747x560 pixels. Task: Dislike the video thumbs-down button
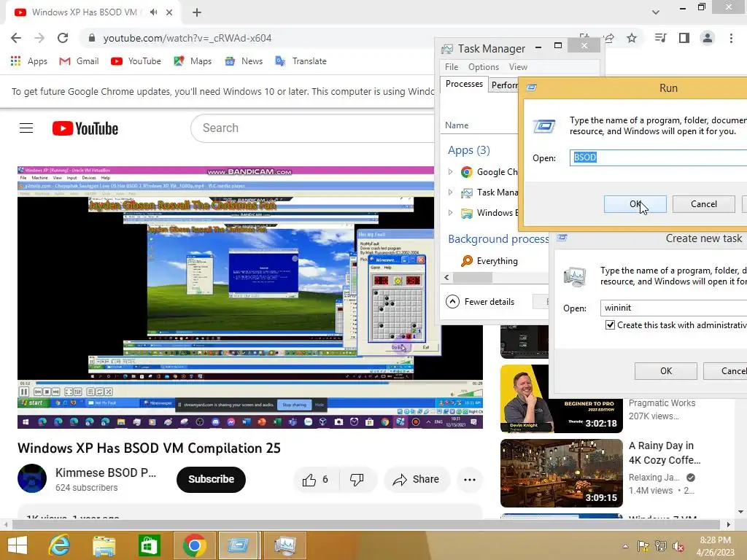357,480
